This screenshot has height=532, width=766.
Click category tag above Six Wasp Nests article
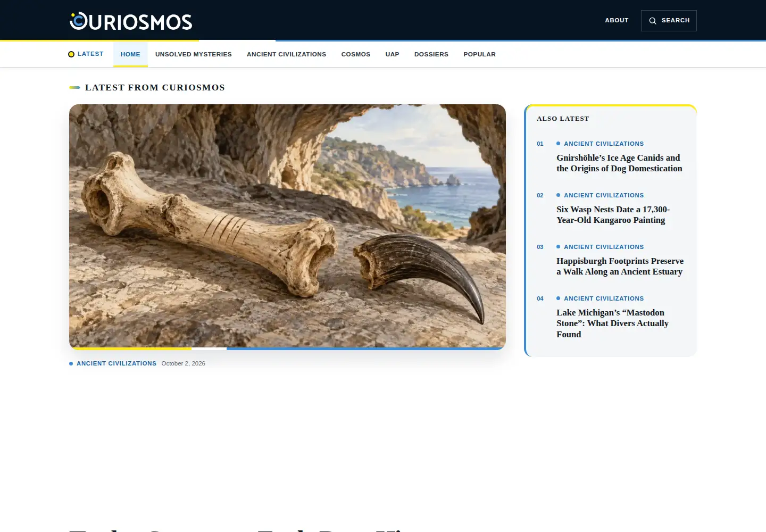pos(604,195)
